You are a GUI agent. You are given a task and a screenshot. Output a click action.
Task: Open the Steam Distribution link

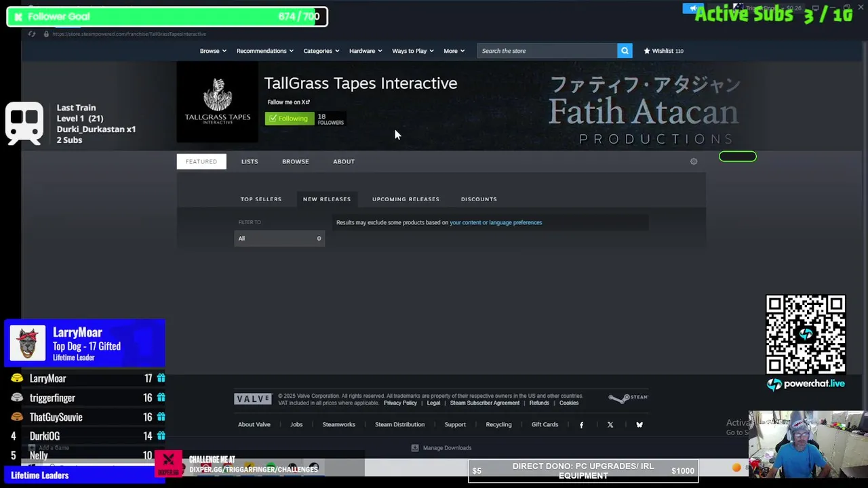(400, 425)
